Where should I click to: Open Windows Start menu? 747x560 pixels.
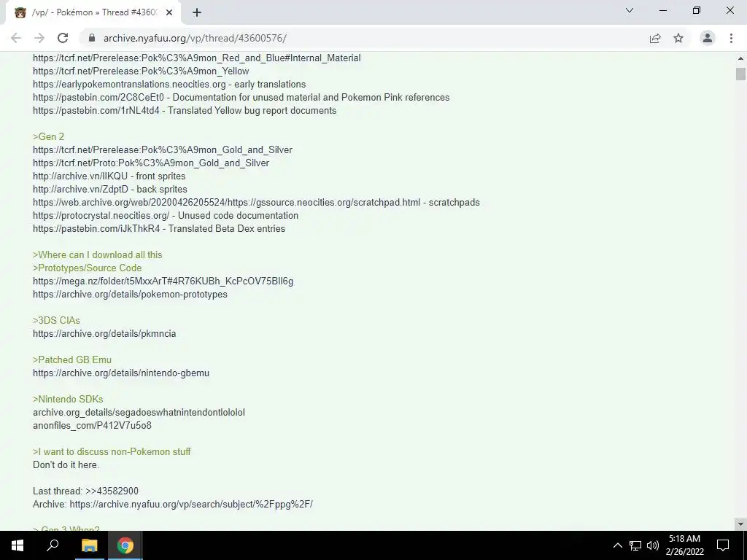tap(18, 545)
